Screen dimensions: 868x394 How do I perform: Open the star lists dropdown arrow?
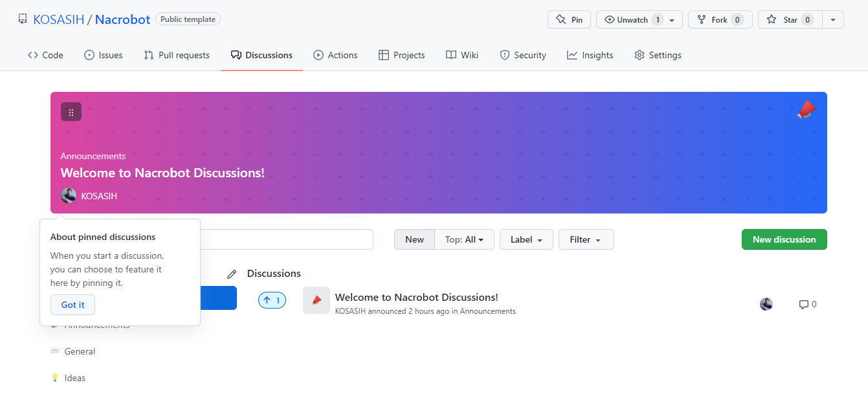[x=833, y=20]
